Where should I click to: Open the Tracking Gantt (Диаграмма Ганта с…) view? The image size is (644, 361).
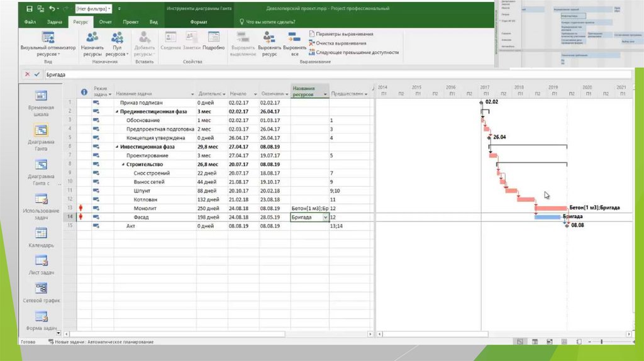click(x=41, y=172)
